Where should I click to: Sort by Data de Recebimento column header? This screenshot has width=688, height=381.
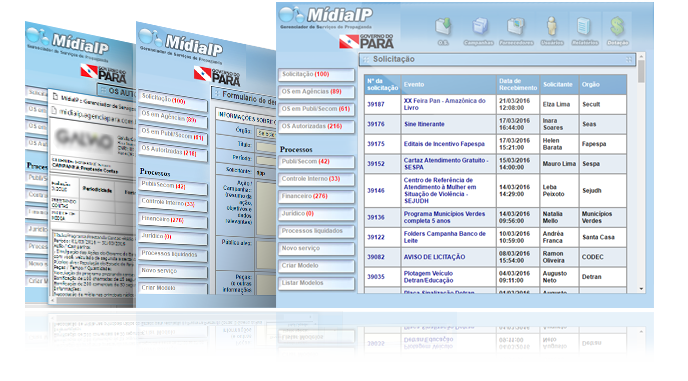(518, 84)
